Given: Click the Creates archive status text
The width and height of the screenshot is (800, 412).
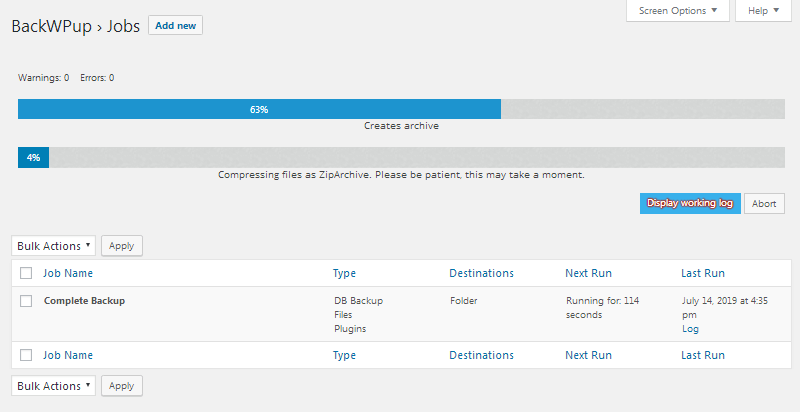Looking at the screenshot, I should coord(401,126).
